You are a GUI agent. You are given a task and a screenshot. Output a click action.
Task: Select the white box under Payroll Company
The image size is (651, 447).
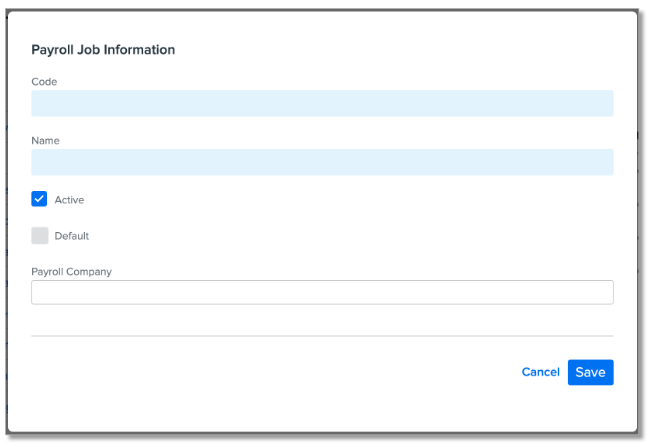[322, 292]
